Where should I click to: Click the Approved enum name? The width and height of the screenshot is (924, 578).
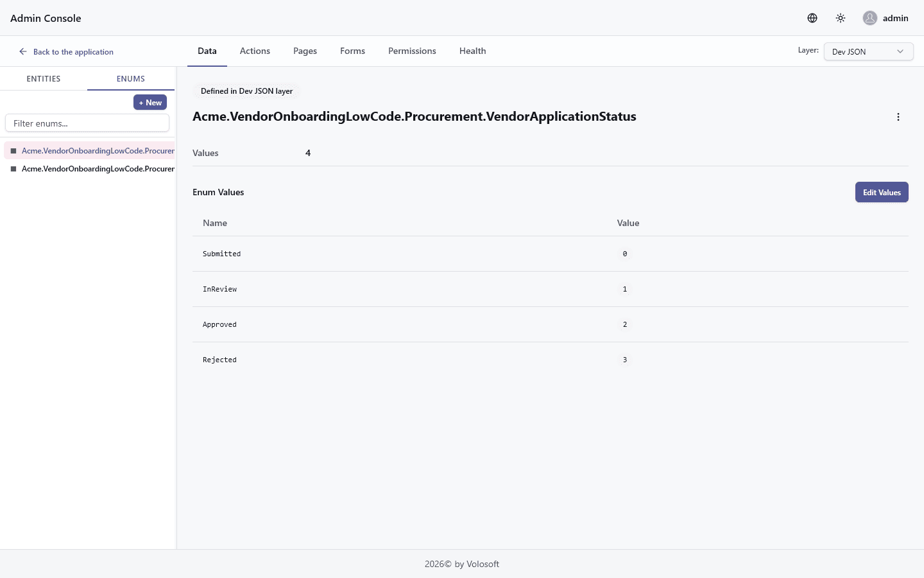coord(220,324)
